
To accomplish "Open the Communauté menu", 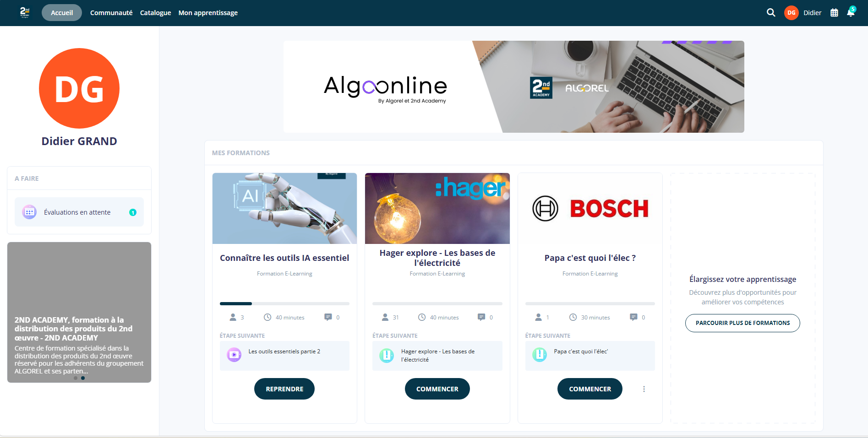I will (111, 13).
